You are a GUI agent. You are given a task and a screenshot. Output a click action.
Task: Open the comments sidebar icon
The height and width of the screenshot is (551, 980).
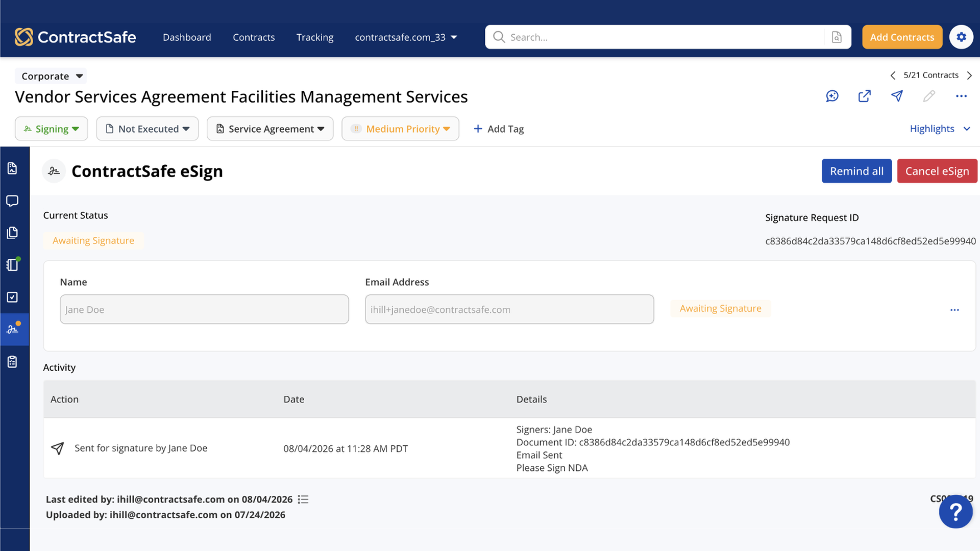point(12,201)
